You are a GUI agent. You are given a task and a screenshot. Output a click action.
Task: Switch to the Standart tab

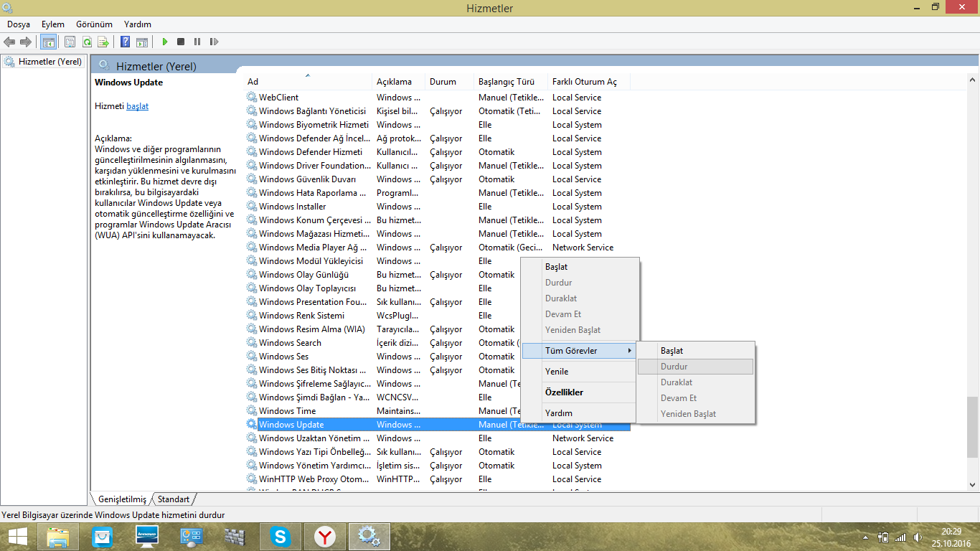coord(174,499)
